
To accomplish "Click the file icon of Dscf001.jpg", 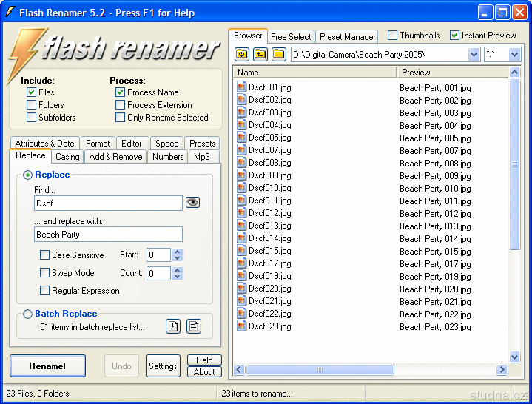I will 241,87.
